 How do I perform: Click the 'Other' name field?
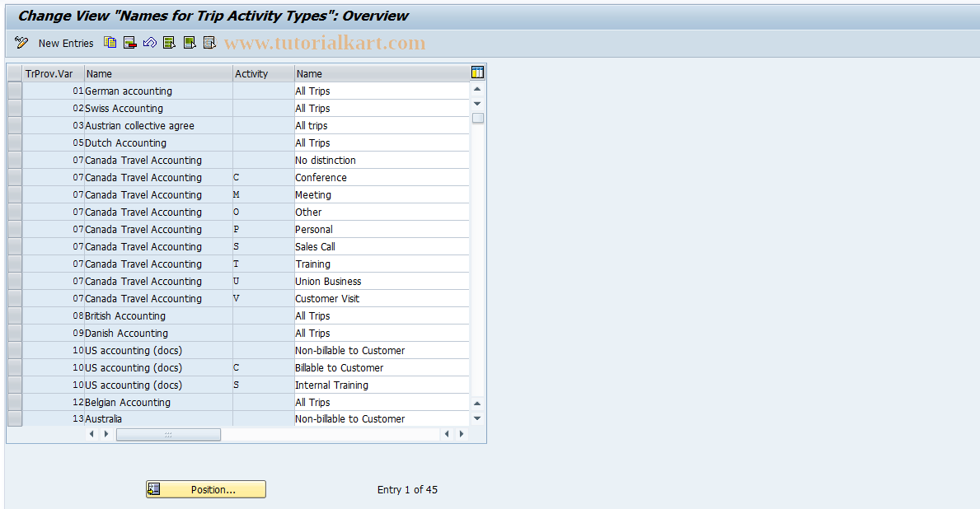[x=382, y=212]
